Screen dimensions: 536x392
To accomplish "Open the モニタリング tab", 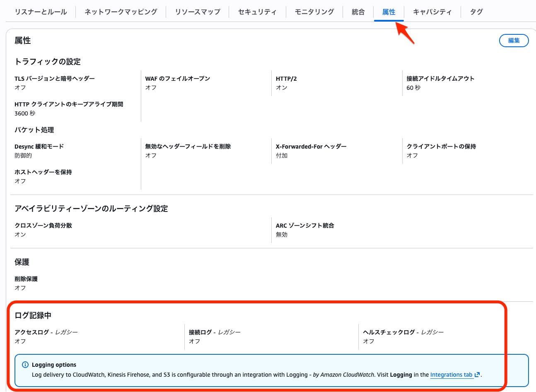I will pos(314,12).
